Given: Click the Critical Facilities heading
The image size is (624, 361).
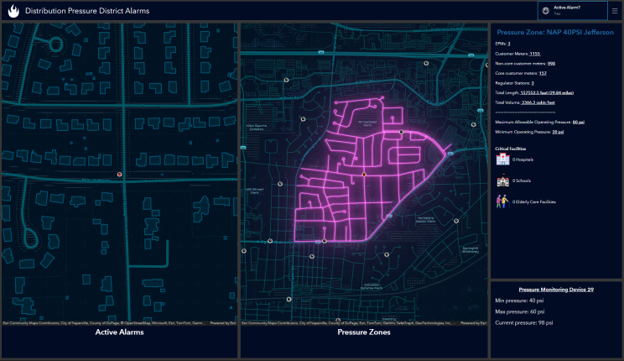Looking at the screenshot, I should click(510, 148).
